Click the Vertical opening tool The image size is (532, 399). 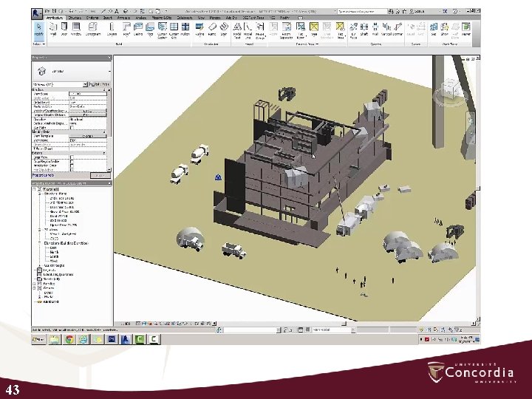[x=386, y=29]
